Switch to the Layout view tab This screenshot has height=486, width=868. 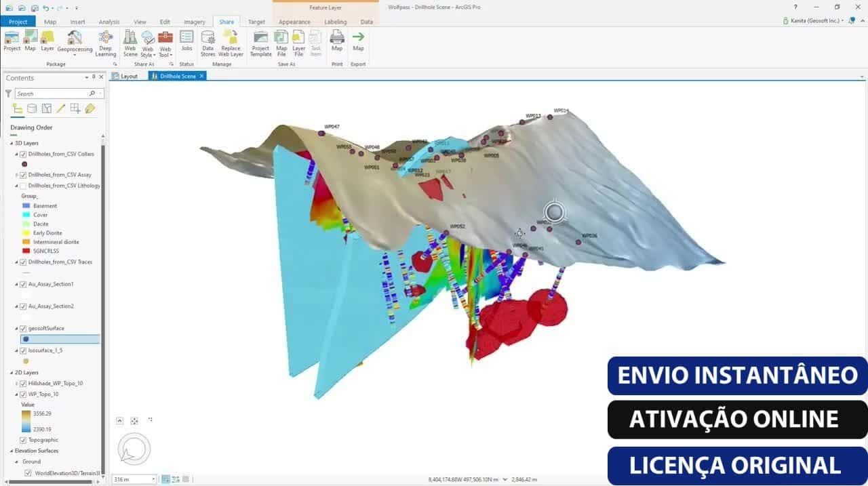pos(125,76)
